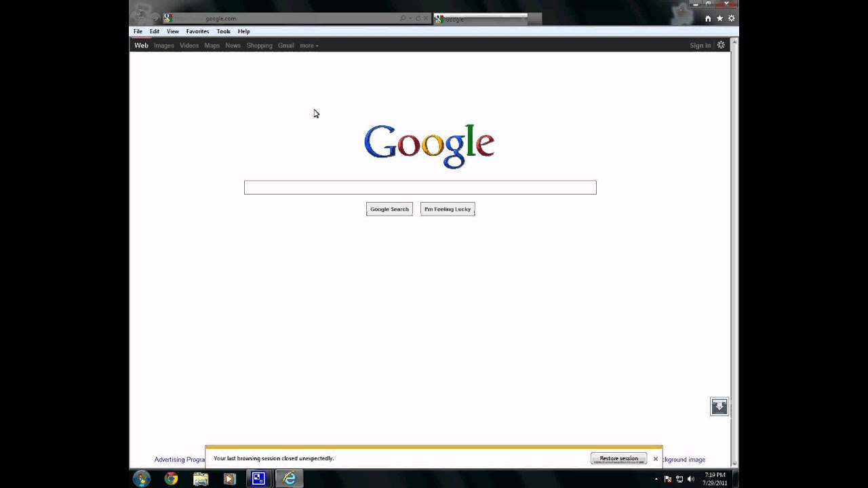The image size is (868, 488).
Task: Click the Sign in link
Action: click(x=701, y=45)
